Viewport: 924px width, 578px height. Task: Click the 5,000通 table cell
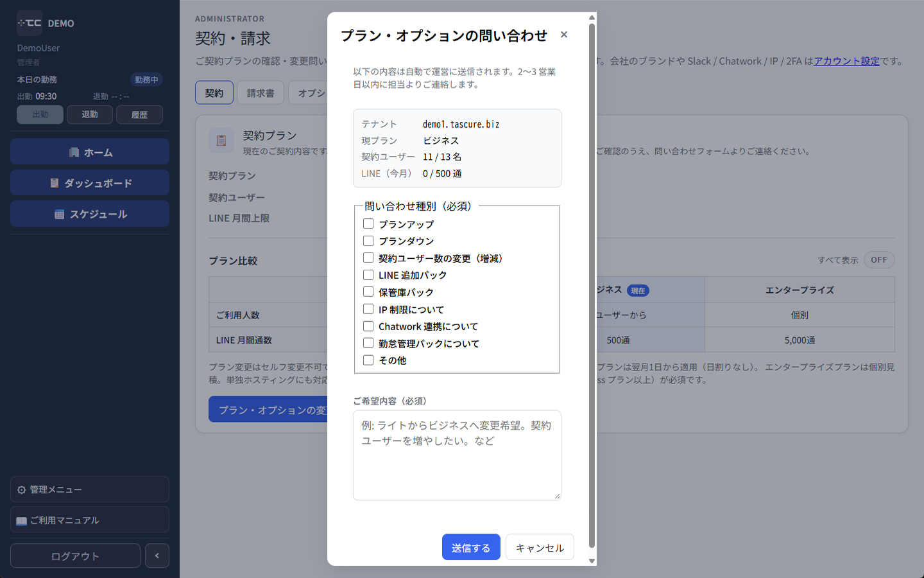click(x=800, y=340)
